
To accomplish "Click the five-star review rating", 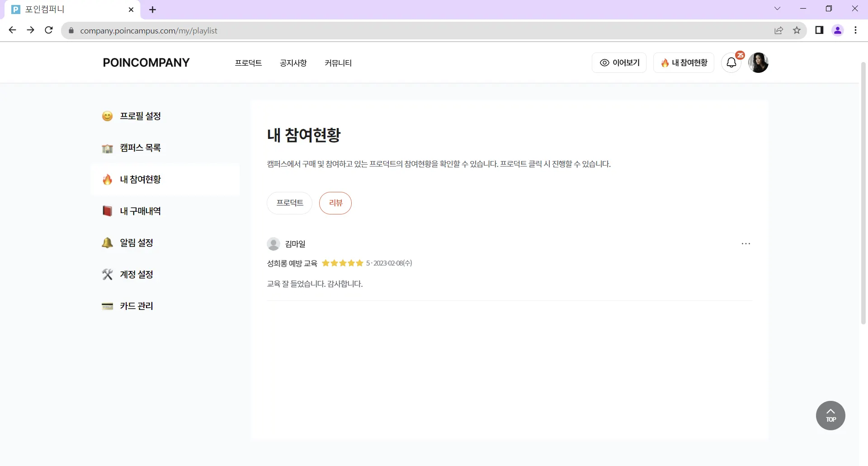I will 342,263.
